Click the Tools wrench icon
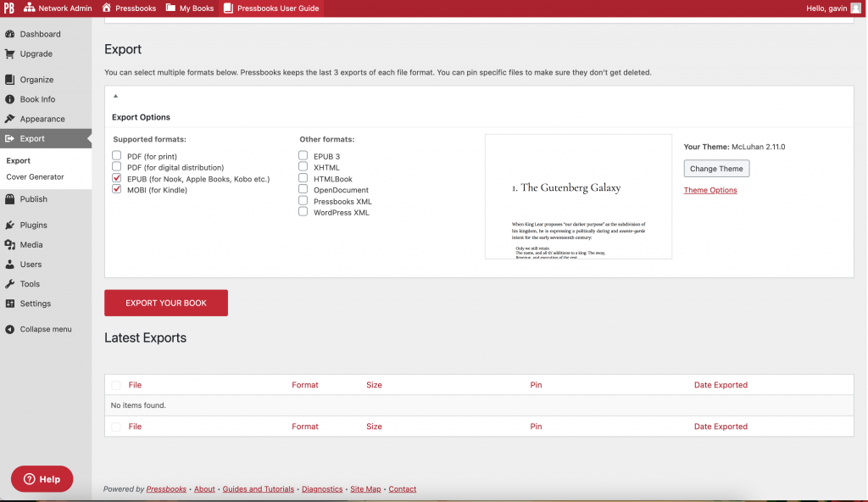 pyautogui.click(x=10, y=284)
